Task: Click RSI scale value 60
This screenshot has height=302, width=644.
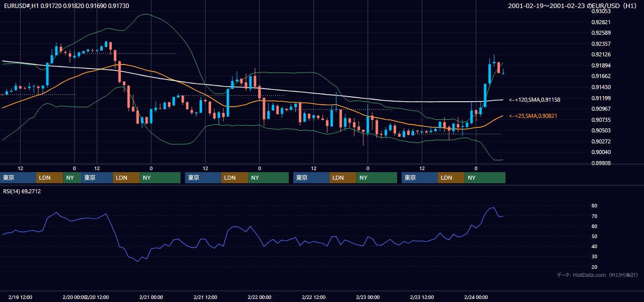Action: click(595, 226)
